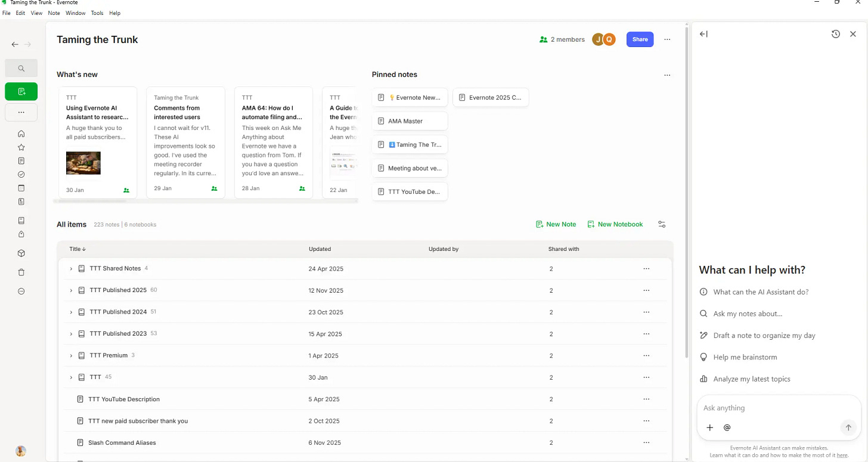Image resolution: width=868 pixels, height=462 pixels.
Task: Click the Updated column header
Action: tap(320, 249)
